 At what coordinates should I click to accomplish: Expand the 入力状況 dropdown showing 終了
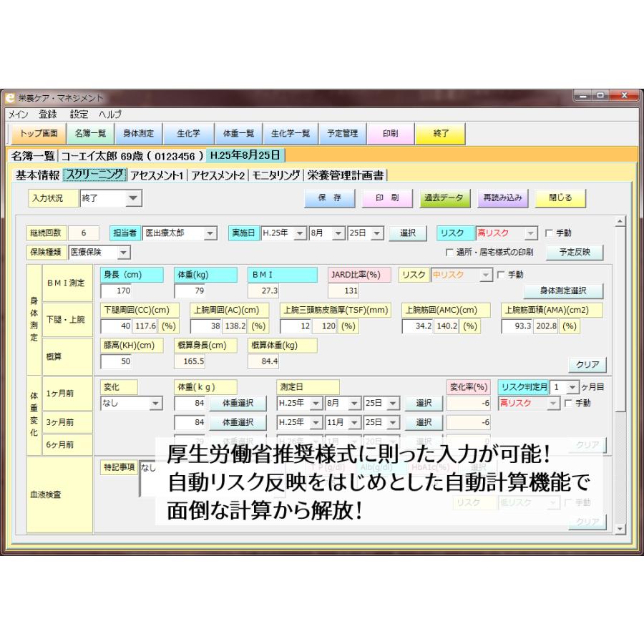(x=135, y=197)
